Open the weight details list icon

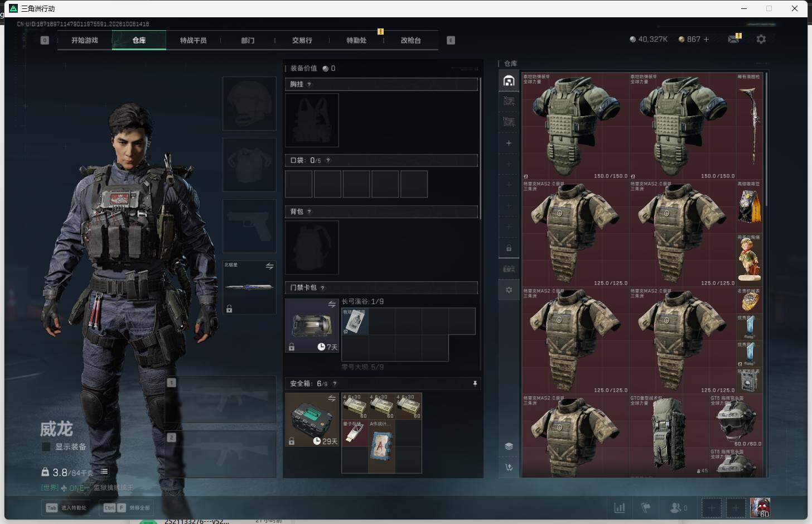104,472
